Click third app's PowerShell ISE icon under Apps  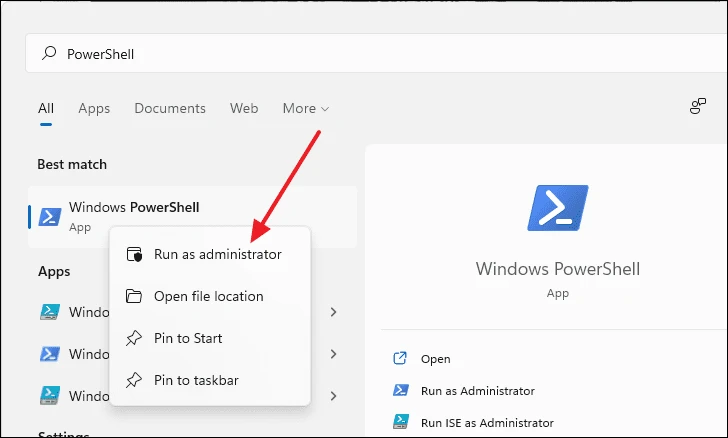pyautogui.click(x=50, y=396)
